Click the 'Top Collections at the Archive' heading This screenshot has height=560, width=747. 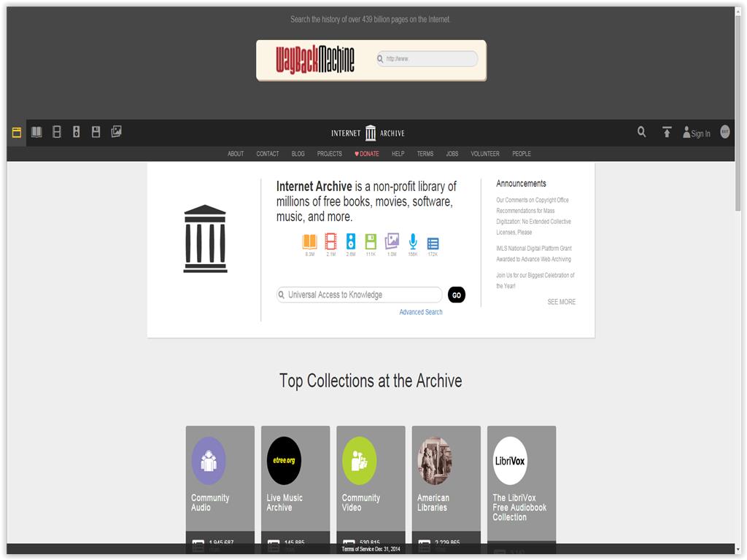point(371,381)
